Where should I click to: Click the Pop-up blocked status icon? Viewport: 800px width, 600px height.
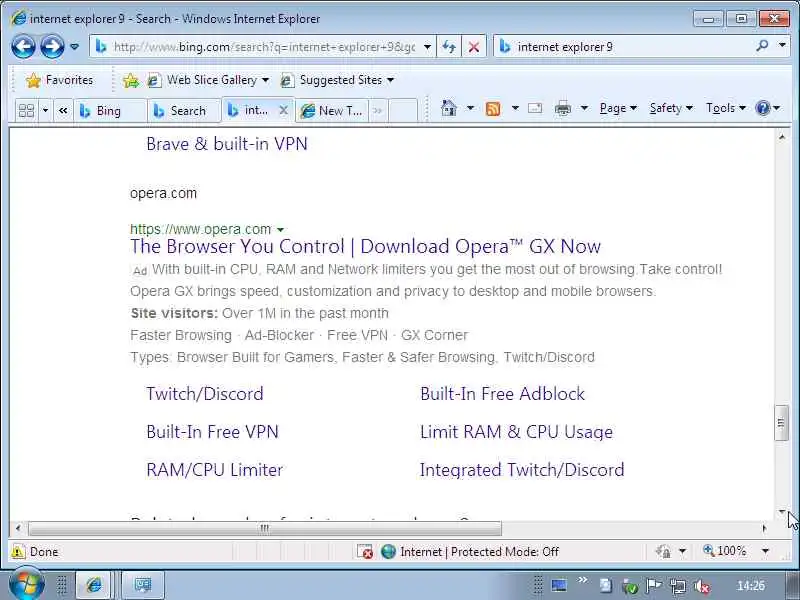[365, 552]
